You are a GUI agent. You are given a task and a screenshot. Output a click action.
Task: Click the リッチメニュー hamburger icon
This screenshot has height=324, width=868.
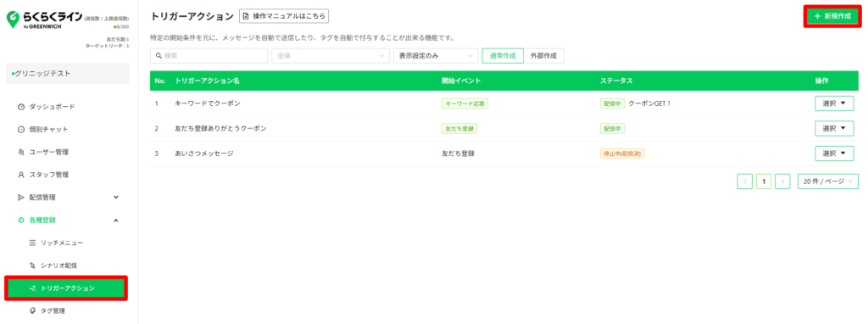(33, 243)
